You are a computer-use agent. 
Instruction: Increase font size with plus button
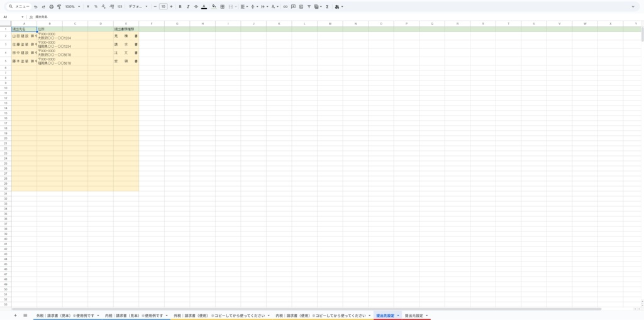[171, 6]
